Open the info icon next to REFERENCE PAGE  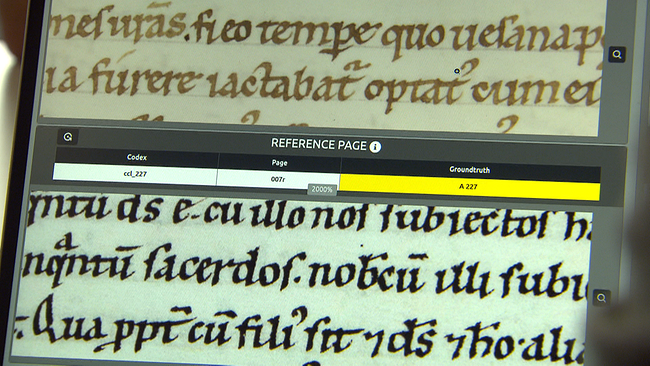375,147
